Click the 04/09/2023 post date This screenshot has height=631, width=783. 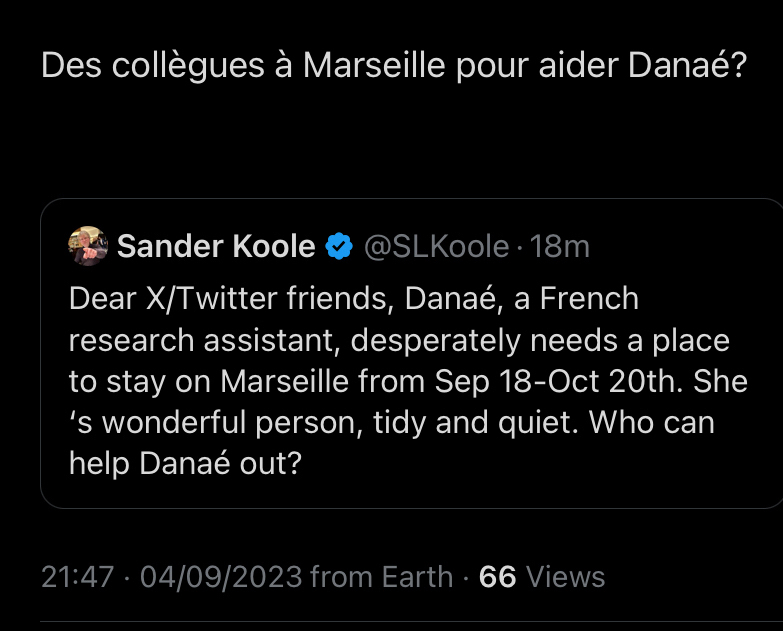tap(220, 577)
